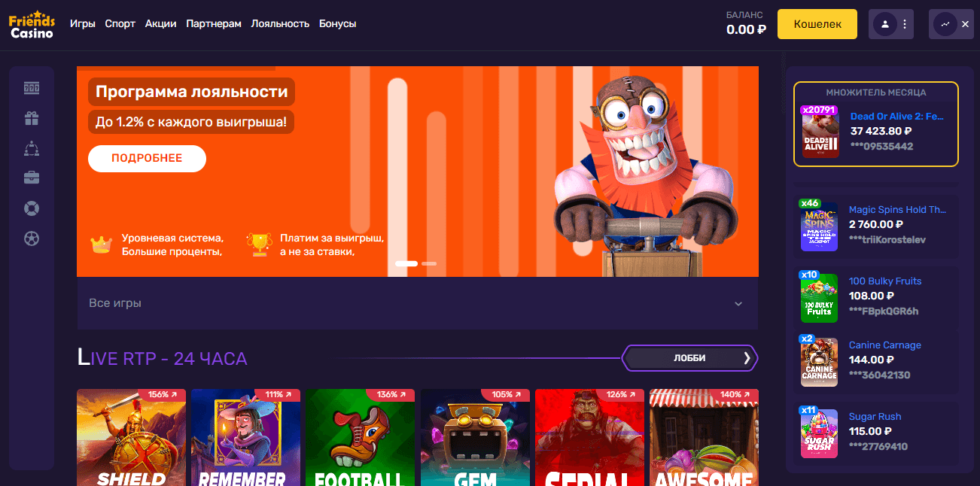
Task: Click the yellow "Кошелек" button
Action: coord(817,24)
